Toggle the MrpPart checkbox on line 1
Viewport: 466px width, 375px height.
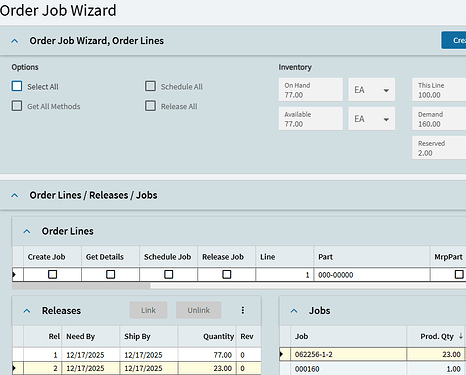click(459, 274)
